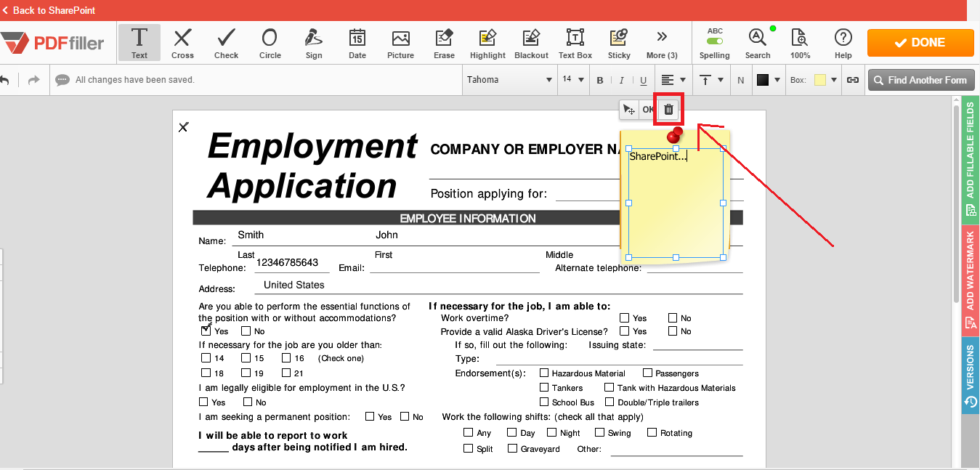Open the Versions tab
980x470 pixels.
(971, 376)
